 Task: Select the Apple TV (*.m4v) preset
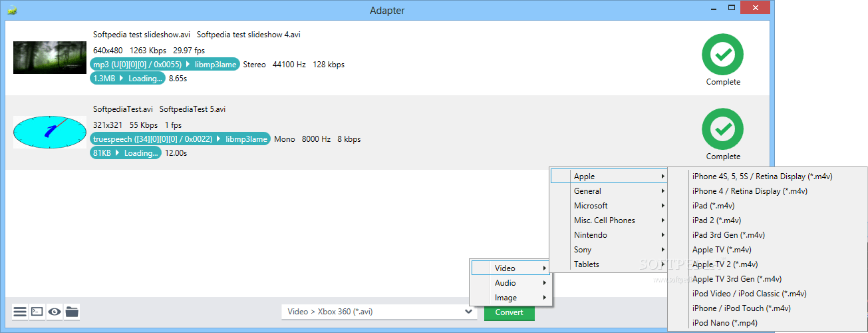coord(768,250)
